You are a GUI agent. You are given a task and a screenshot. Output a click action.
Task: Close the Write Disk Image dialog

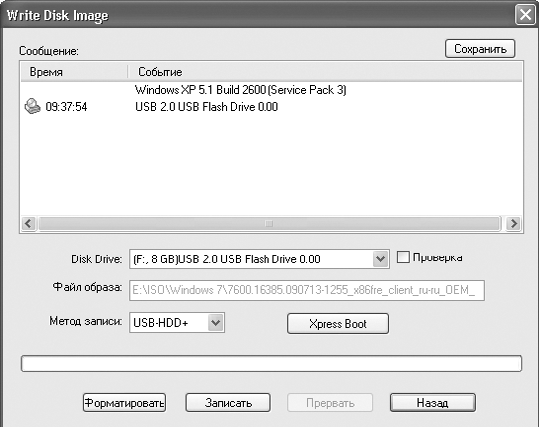[x=525, y=15]
